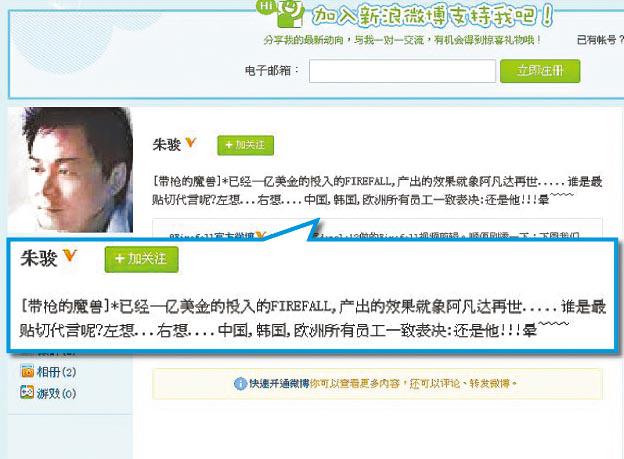This screenshot has height=459, width=624.
Task: Click the 朱骏 profile photo thumbnail
Action: coord(71,170)
